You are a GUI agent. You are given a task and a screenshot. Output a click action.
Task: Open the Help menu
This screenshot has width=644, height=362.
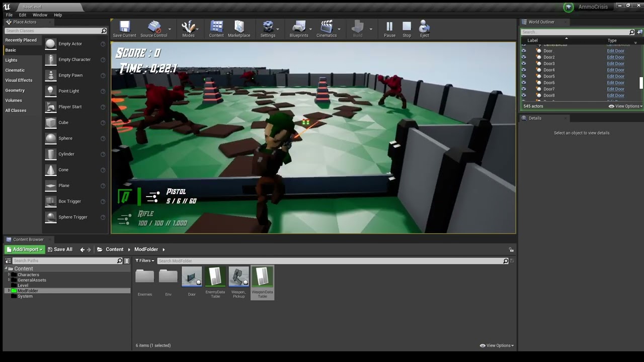(x=58, y=15)
